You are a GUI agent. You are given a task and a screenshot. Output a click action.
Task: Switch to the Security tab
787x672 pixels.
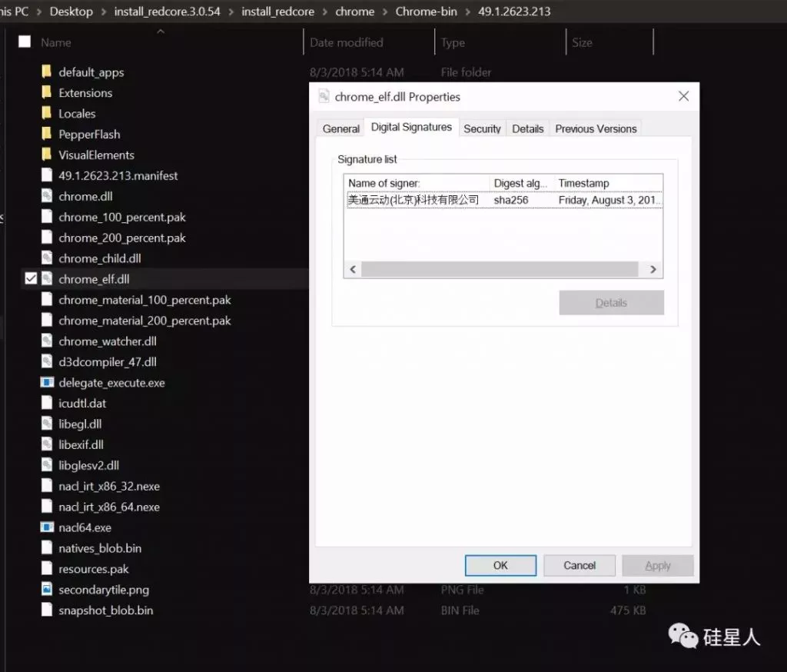[482, 128]
